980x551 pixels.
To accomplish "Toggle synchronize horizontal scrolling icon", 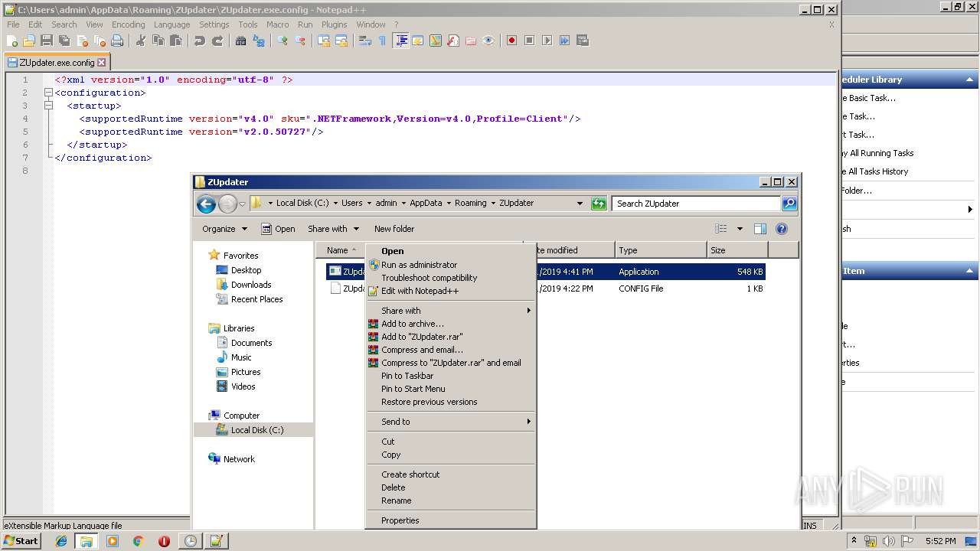I will [341, 41].
